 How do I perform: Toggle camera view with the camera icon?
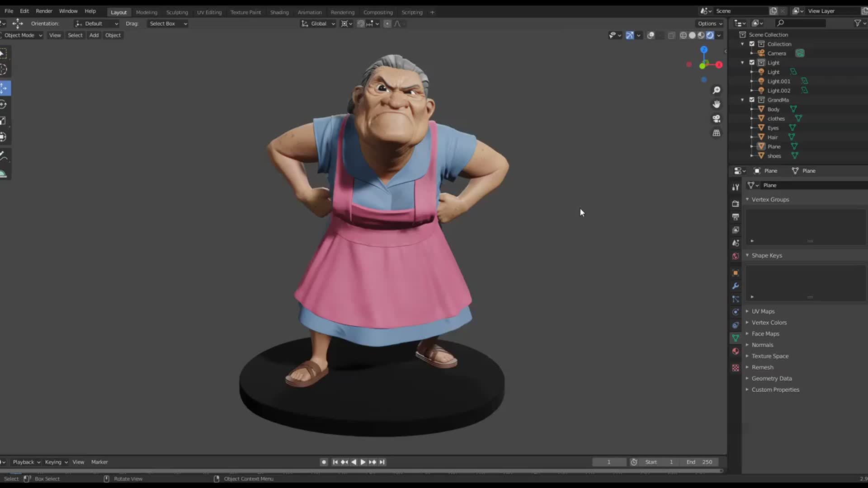point(717,119)
